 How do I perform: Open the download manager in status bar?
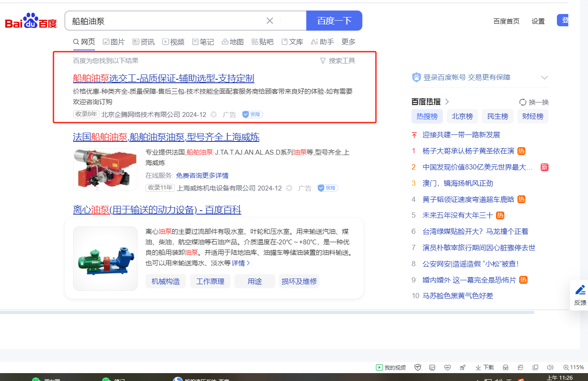(485, 367)
